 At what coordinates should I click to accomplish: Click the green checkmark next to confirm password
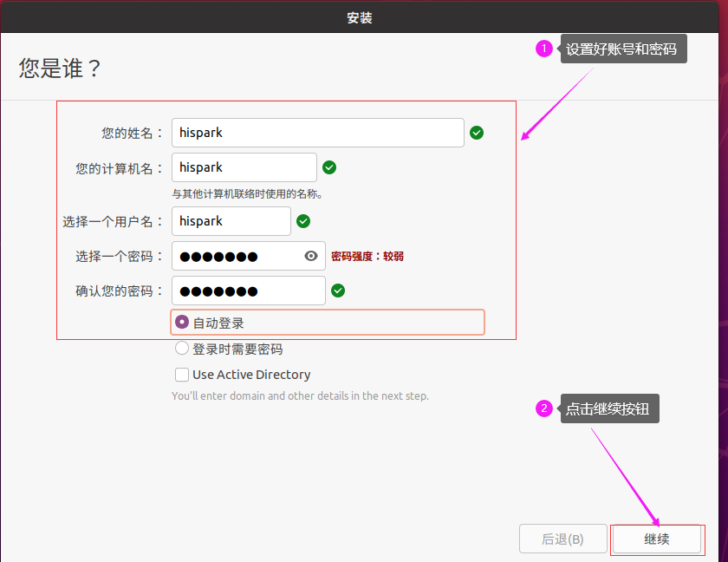[338, 291]
